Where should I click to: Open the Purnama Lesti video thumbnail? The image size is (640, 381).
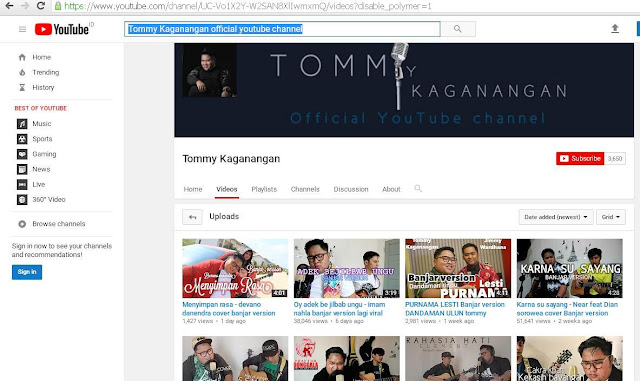tap(458, 268)
